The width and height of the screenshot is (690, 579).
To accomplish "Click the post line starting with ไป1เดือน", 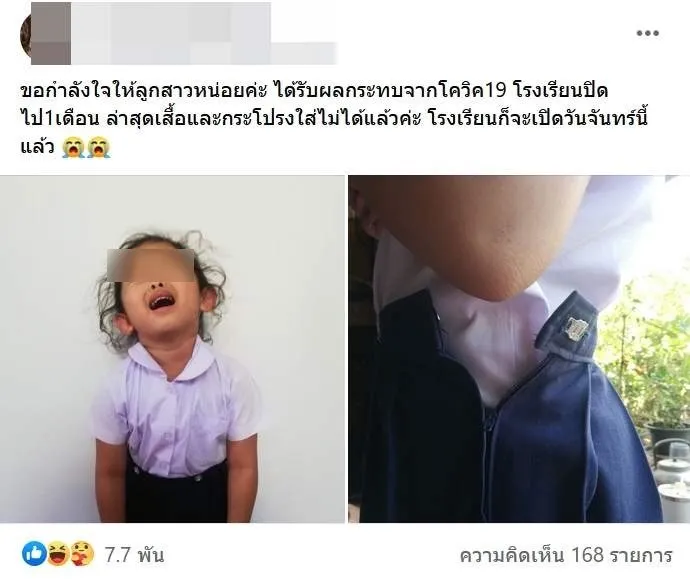I will (334, 119).
